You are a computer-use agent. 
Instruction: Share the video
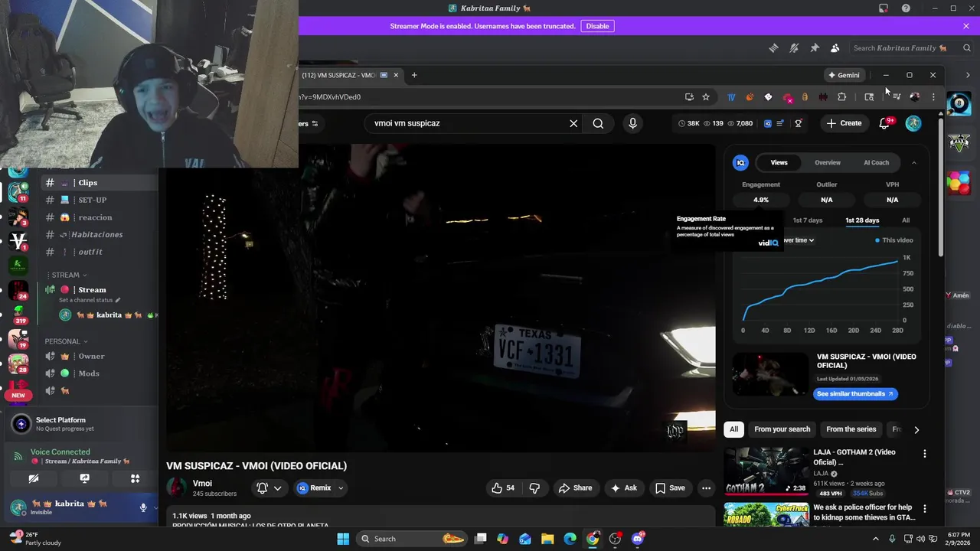(x=575, y=488)
